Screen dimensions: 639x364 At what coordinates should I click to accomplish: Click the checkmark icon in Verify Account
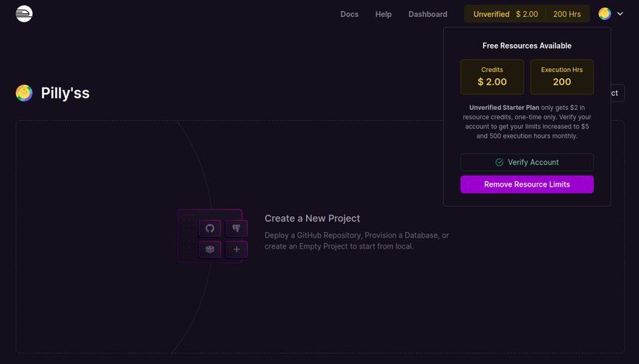pos(499,162)
